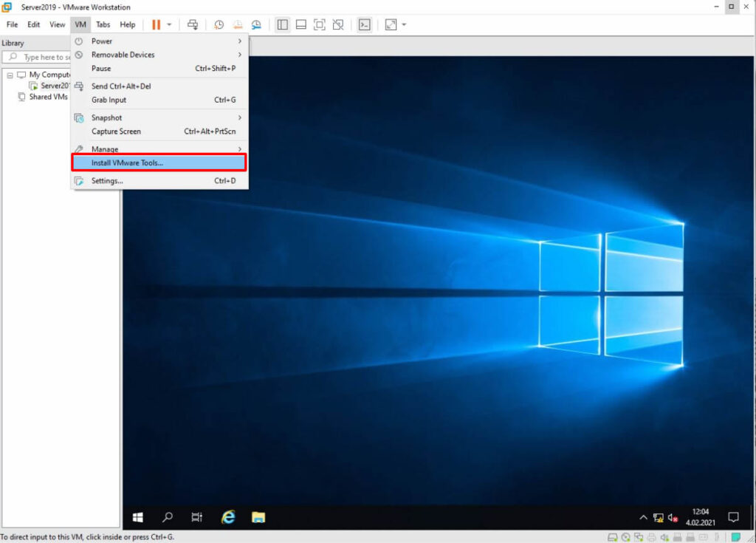This screenshot has height=543, width=756.
Task: Click the Unity mode toolbar icon
Action: pos(338,24)
